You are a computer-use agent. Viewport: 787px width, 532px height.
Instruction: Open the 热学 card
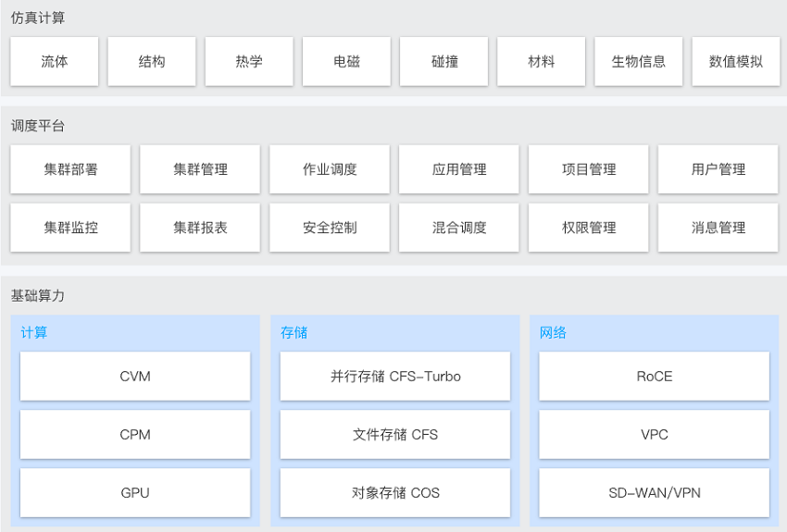click(249, 61)
